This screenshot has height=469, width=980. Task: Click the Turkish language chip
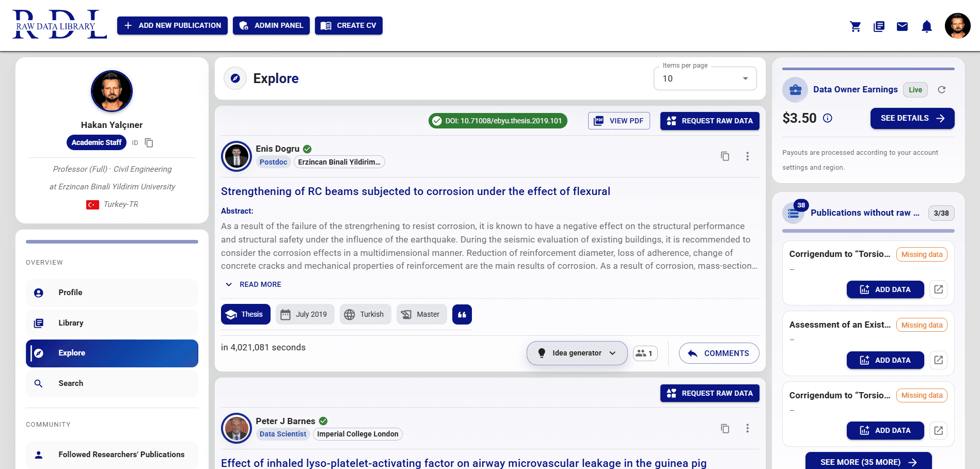click(x=365, y=314)
